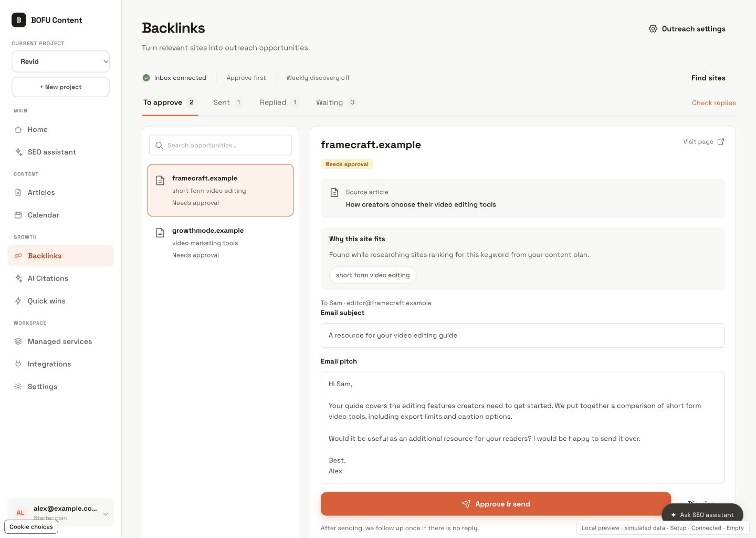The height and width of the screenshot is (538, 756).
Task: Click the Find sites button
Action: point(708,78)
